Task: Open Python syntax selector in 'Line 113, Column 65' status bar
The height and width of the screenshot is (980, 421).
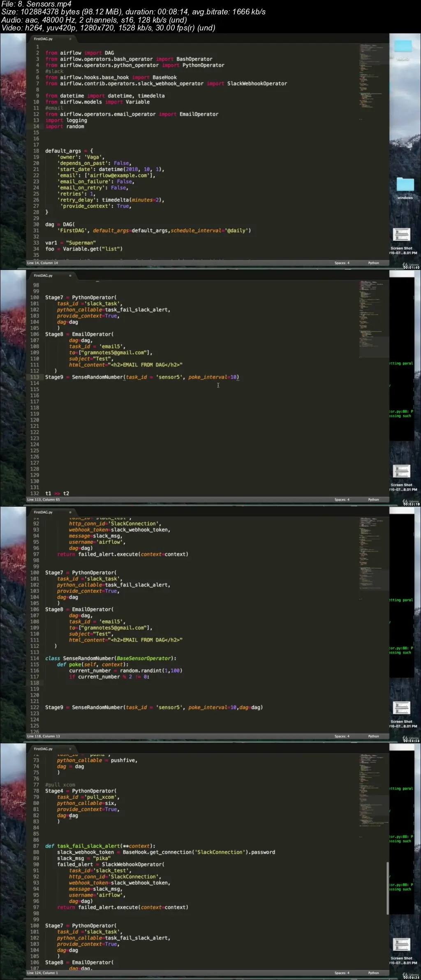Action: click(x=373, y=500)
